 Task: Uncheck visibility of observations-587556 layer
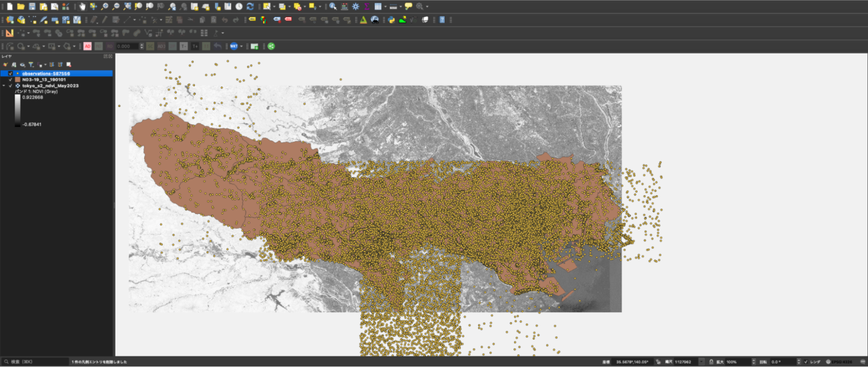(x=11, y=74)
